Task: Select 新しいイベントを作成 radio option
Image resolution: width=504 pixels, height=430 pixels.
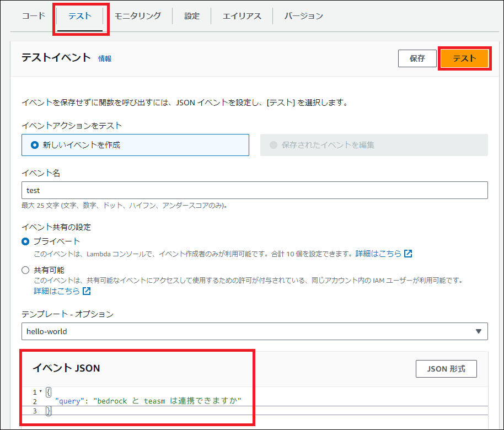Action: click(35, 146)
